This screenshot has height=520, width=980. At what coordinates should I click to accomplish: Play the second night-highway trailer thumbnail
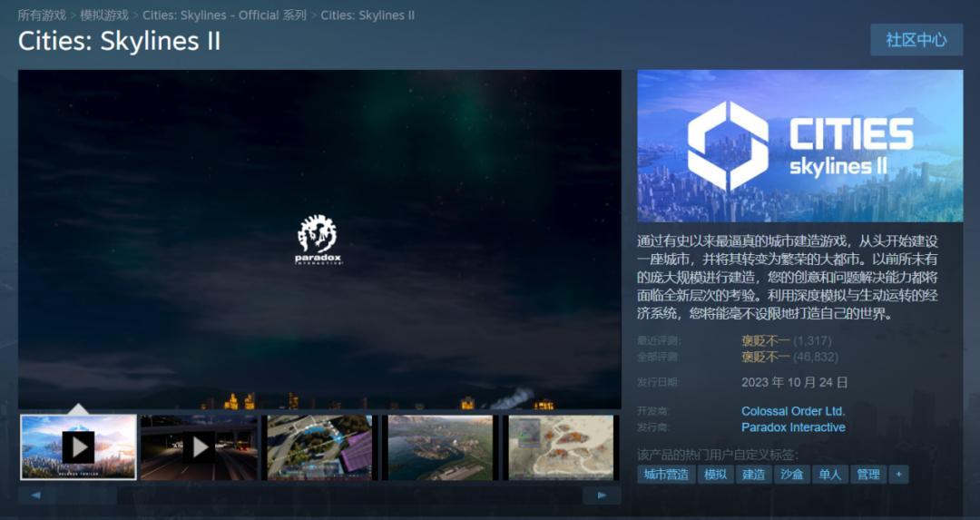point(199,447)
